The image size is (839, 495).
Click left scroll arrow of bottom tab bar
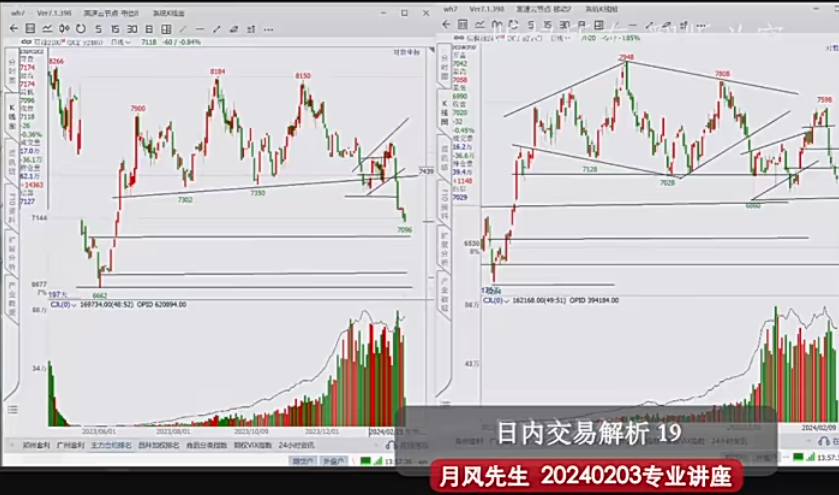click(12, 445)
